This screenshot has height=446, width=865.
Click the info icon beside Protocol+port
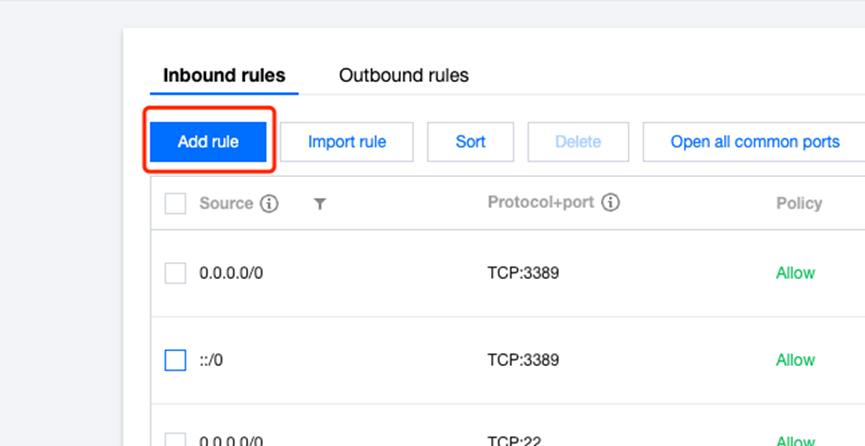[610, 203]
